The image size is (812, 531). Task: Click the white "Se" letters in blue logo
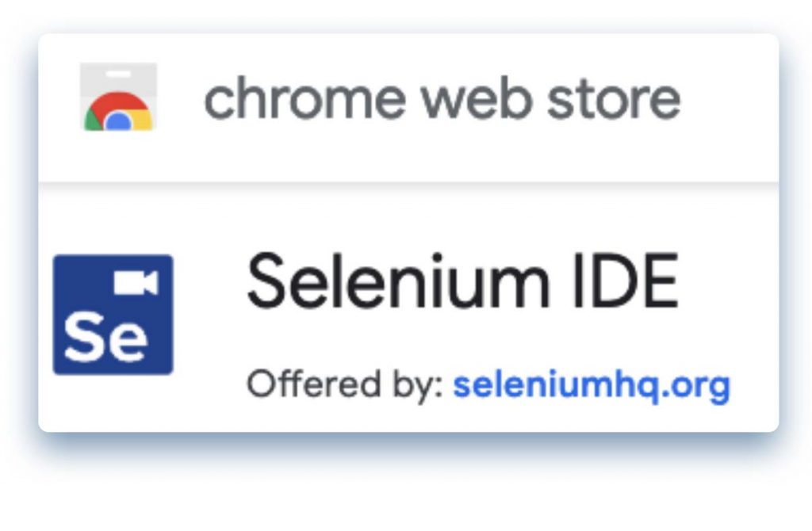(105, 337)
